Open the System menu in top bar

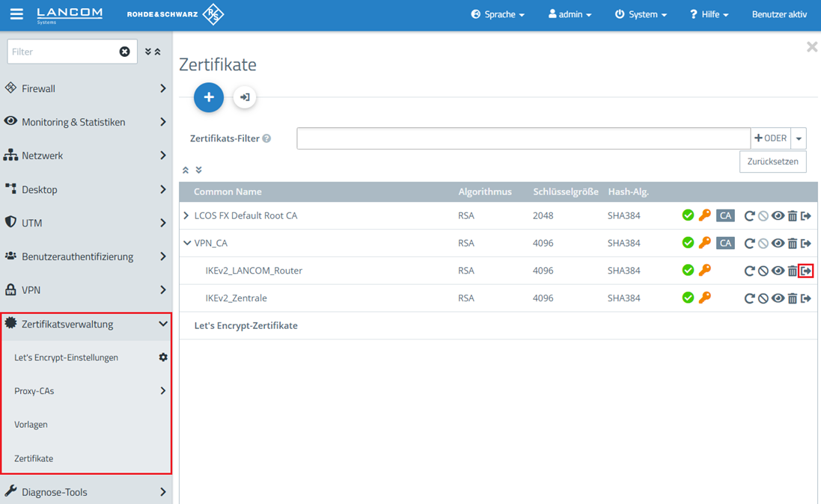[641, 14]
